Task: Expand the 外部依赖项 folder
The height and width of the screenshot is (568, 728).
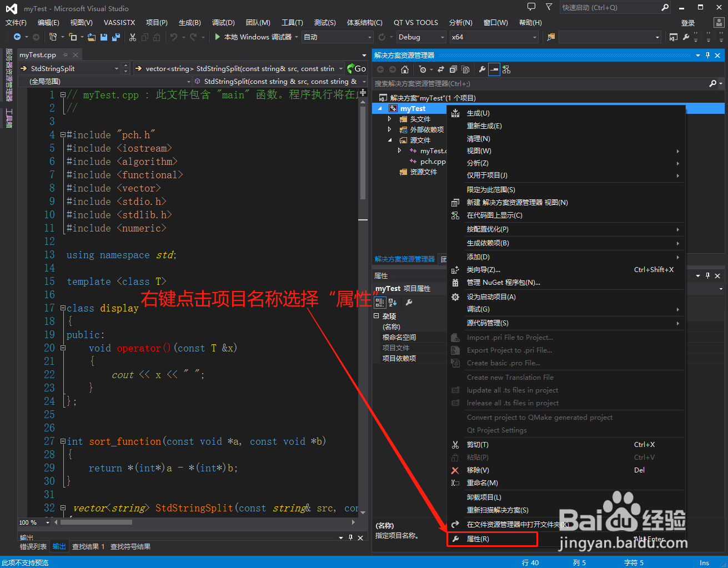Action: [x=389, y=129]
